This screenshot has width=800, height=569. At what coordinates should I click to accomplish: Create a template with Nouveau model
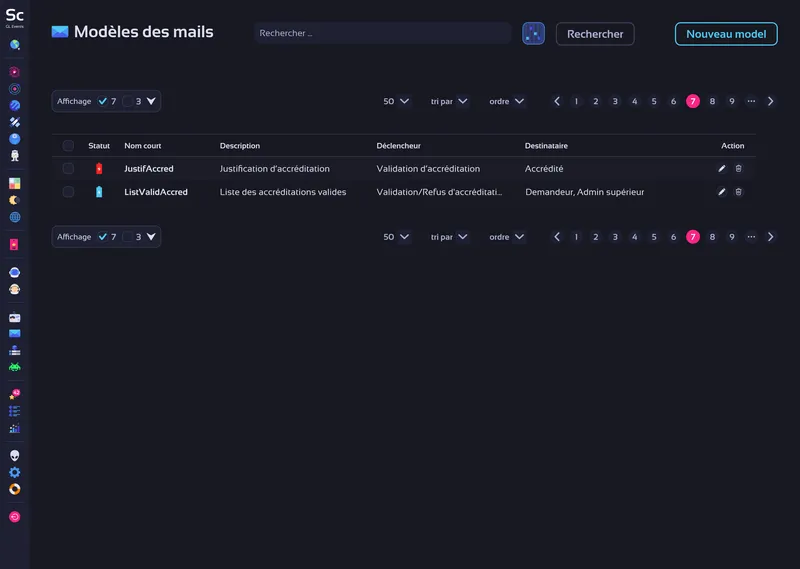726,34
